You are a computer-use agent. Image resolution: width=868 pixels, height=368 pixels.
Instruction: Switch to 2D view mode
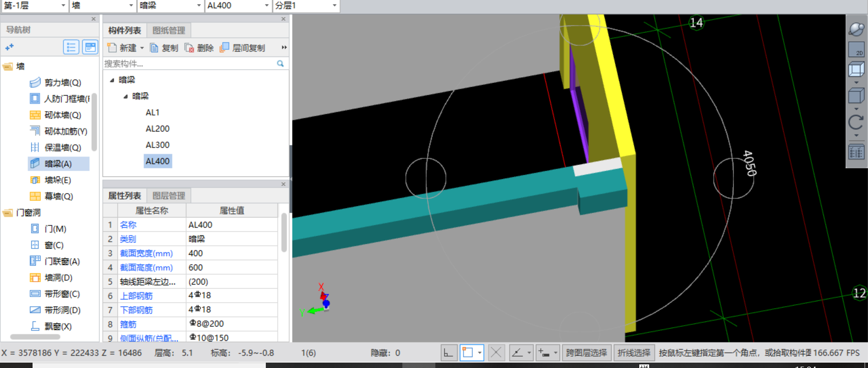[x=856, y=49]
